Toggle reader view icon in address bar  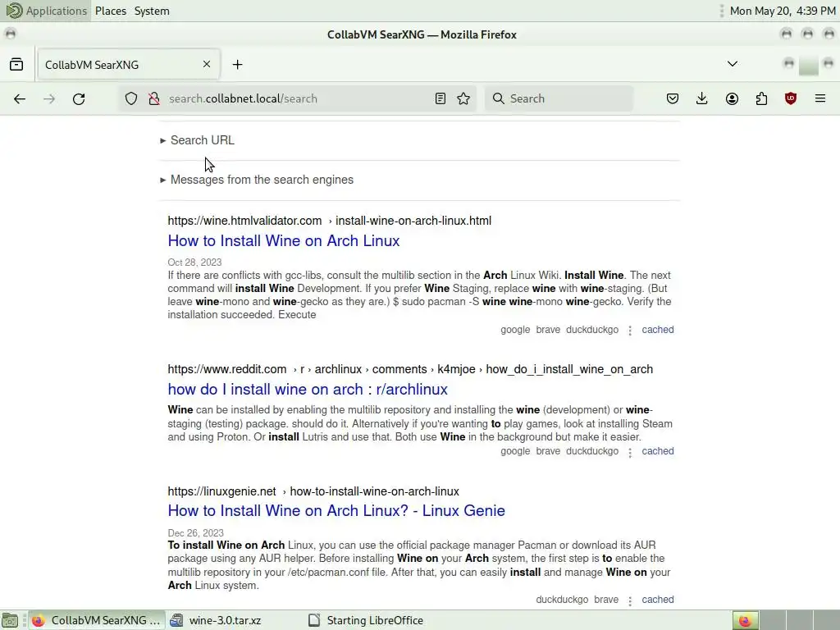tap(441, 98)
